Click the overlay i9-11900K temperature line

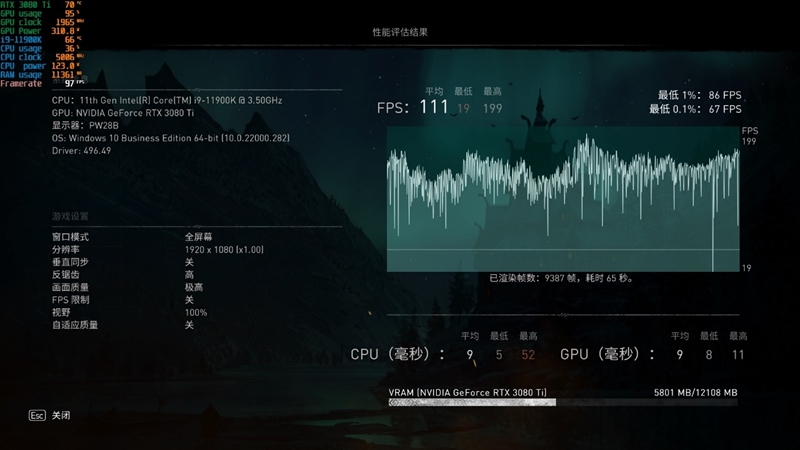point(41,40)
